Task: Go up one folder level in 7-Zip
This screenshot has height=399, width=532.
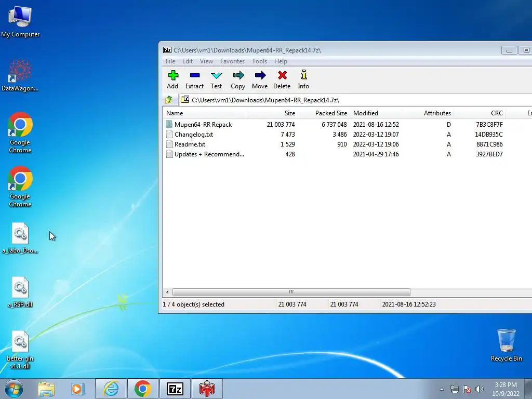Action: pos(169,100)
